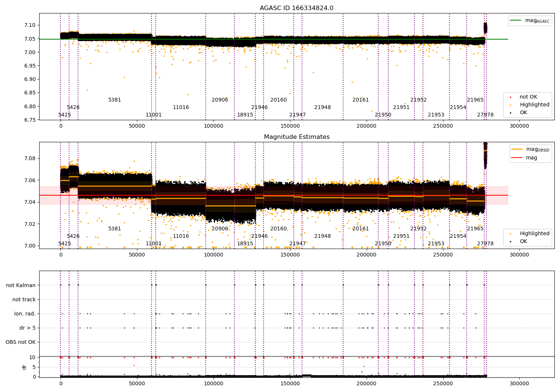Viewport: 560px width, 392px height.
Task: Click the 10 tick on dr axis
Action: pos(32,357)
